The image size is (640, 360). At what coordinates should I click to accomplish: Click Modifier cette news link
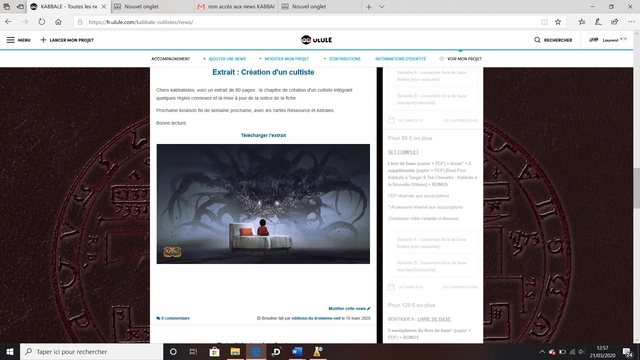(349, 309)
